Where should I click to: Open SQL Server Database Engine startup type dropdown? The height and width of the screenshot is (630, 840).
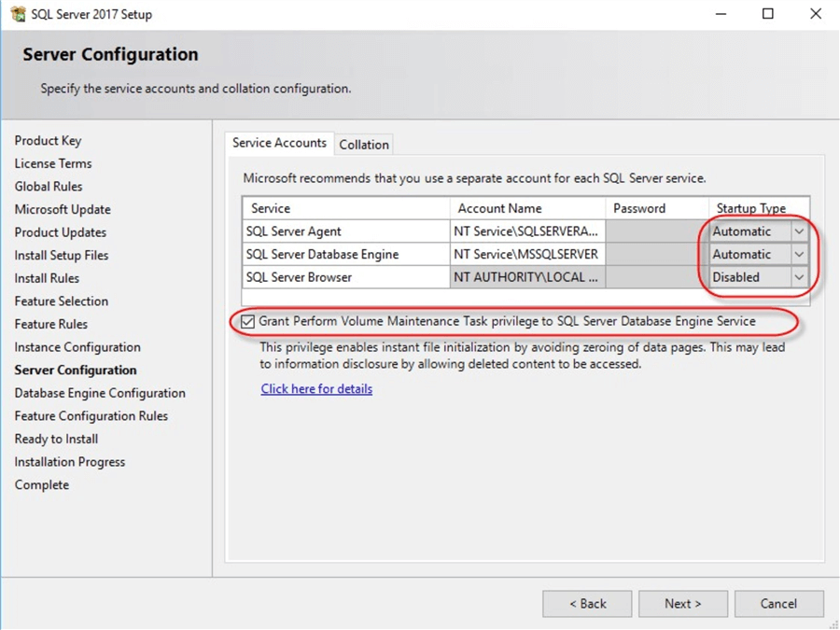[x=799, y=254]
